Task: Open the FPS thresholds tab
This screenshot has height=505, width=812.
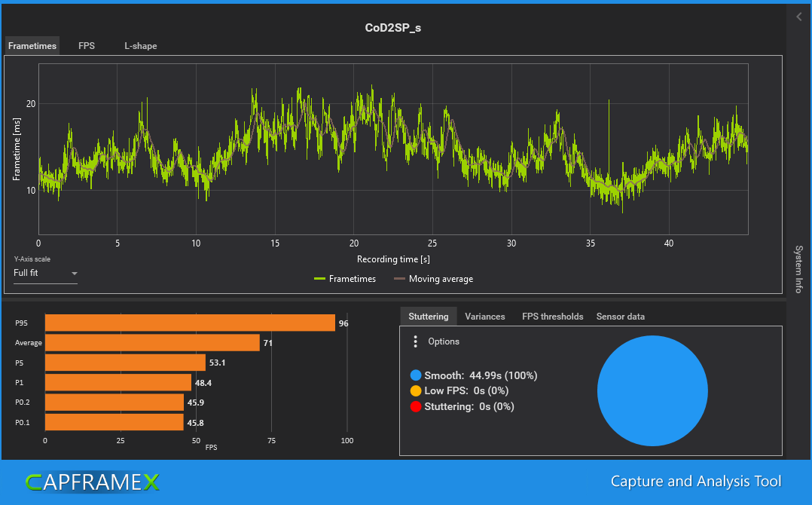Action: [553, 317]
